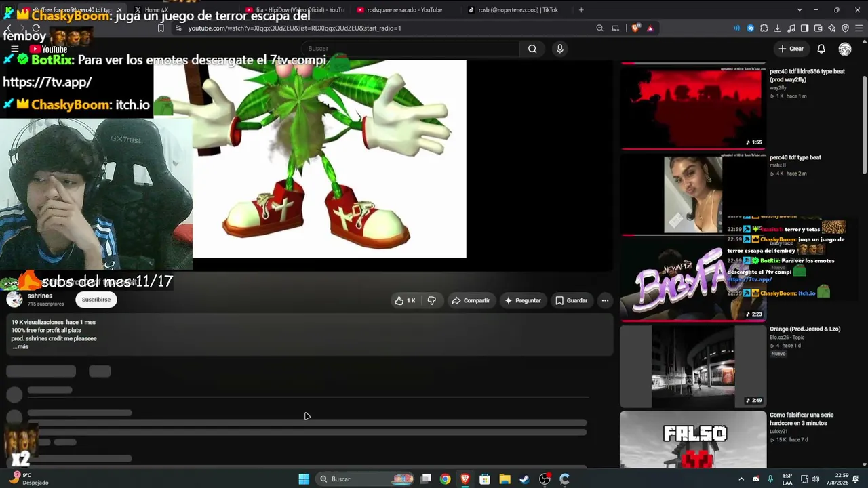
Task: Switch to the fila - HipiDow YouTube tab
Action: click(295, 10)
